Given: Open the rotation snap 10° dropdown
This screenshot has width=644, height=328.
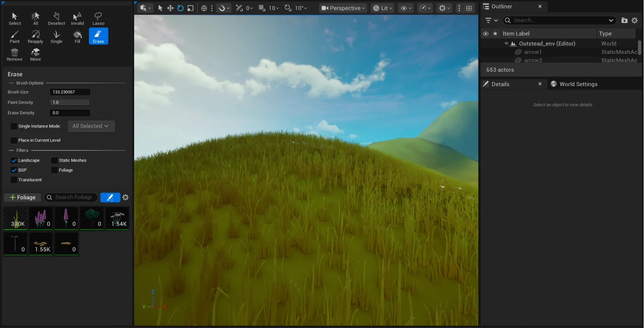Looking at the screenshot, I should [x=301, y=8].
